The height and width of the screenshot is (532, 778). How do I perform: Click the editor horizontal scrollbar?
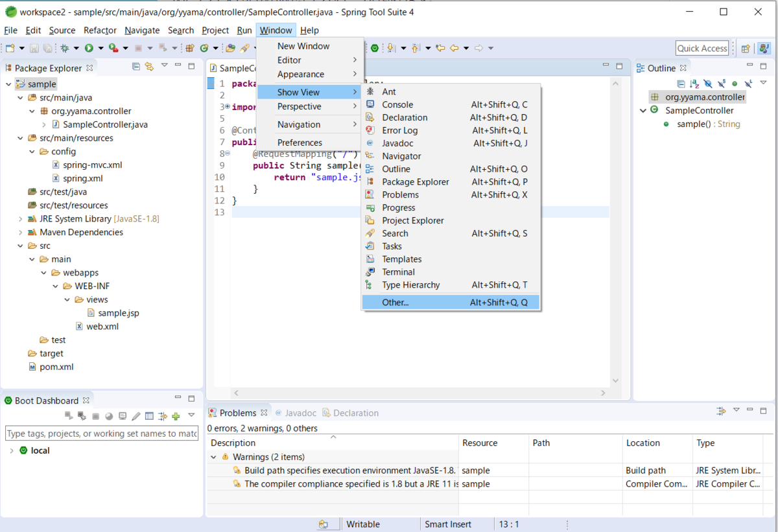pyautogui.click(x=419, y=393)
